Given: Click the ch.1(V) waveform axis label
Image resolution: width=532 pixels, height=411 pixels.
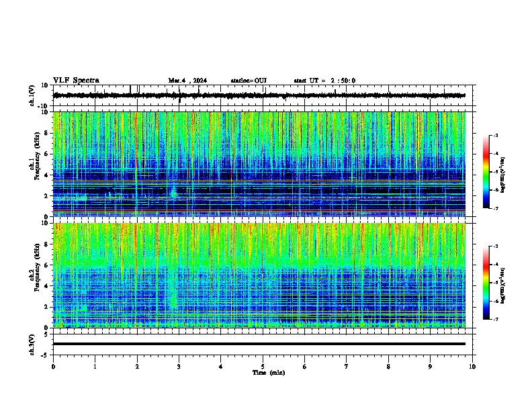Looking at the screenshot, I should [x=32, y=95].
